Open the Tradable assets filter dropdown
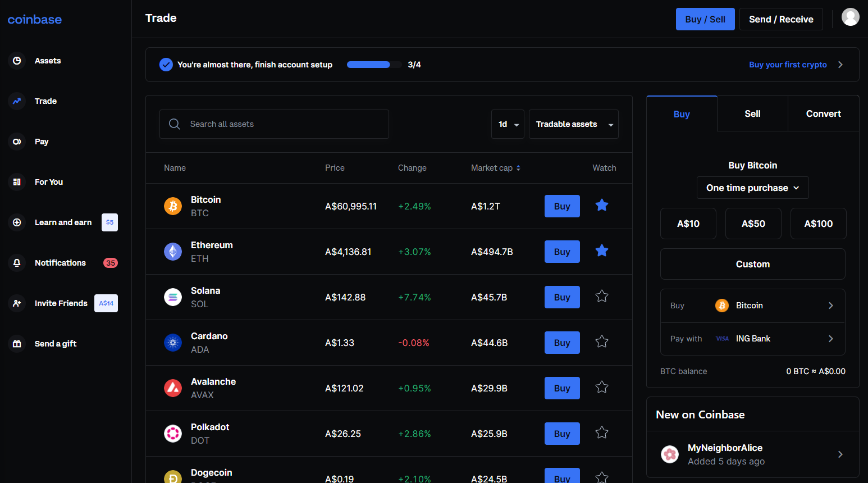This screenshot has height=483, width=868. click(574, 124)
